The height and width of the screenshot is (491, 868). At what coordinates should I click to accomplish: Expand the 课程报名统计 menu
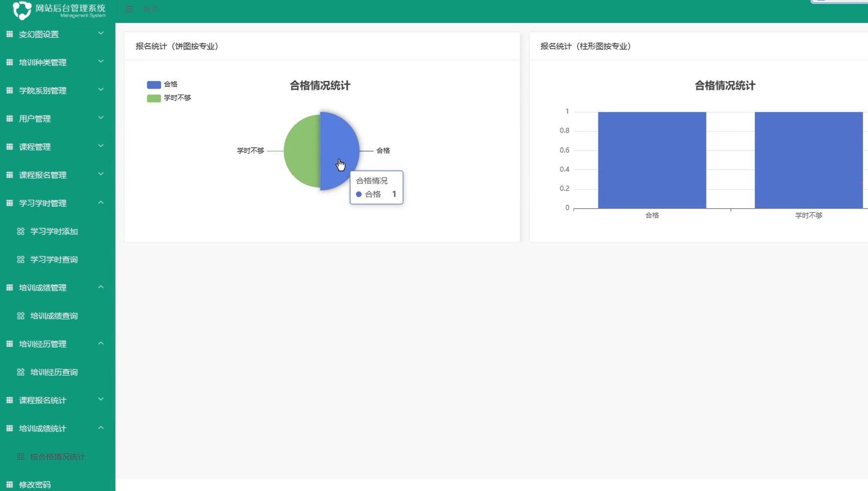42,400
